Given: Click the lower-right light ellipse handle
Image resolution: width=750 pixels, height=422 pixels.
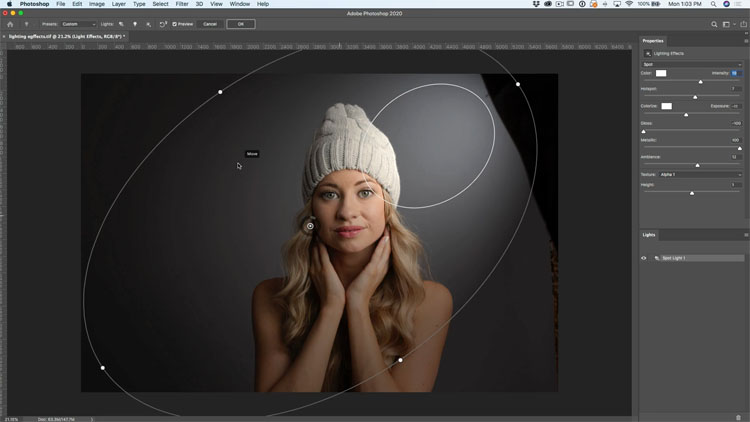Looking at the screenshot, I should click(400, 360).
